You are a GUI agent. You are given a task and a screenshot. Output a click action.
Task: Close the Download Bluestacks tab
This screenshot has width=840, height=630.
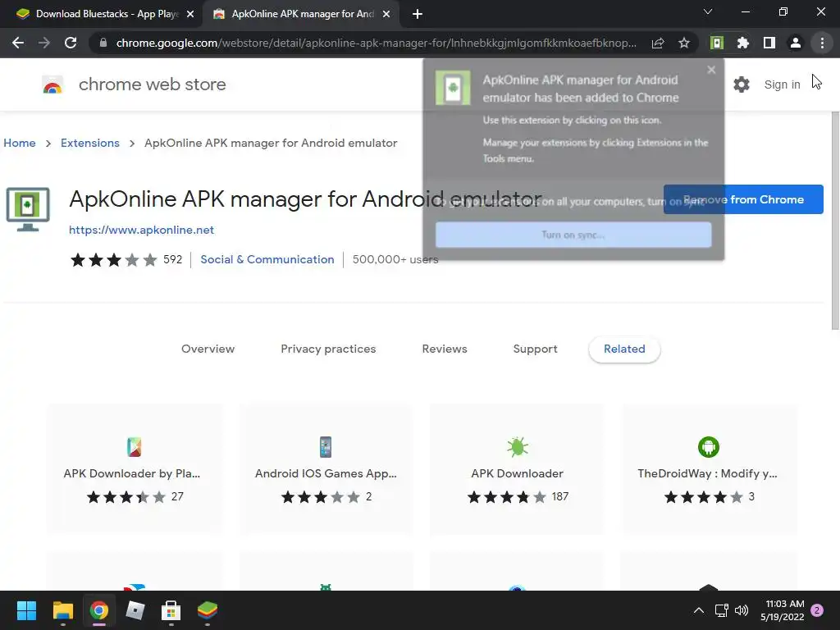190,14
